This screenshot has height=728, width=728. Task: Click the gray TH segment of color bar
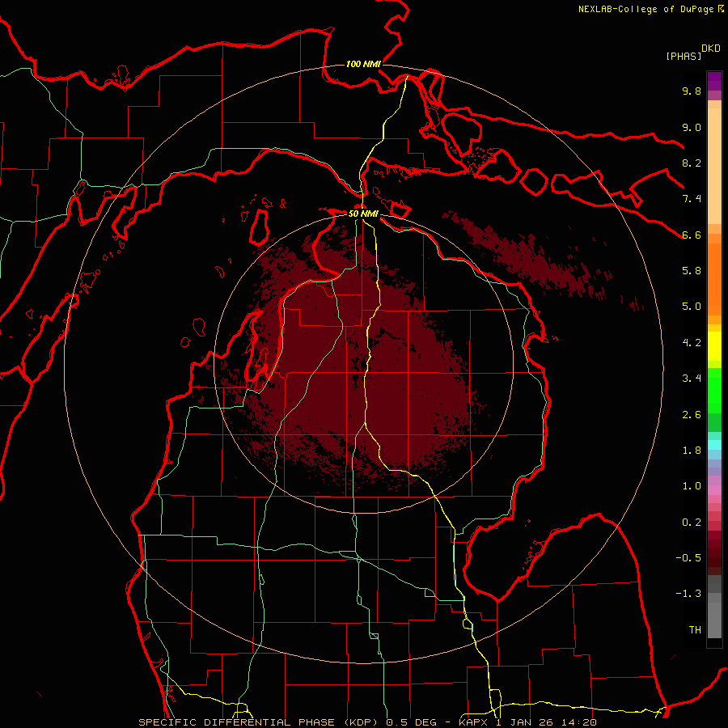pyautogui.click(x=714, y=616)
